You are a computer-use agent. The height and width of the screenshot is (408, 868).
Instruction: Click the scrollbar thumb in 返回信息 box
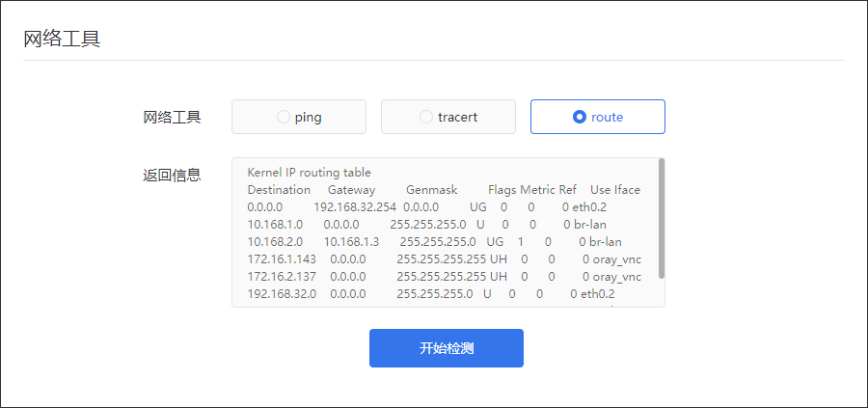(x=662, y=218)
